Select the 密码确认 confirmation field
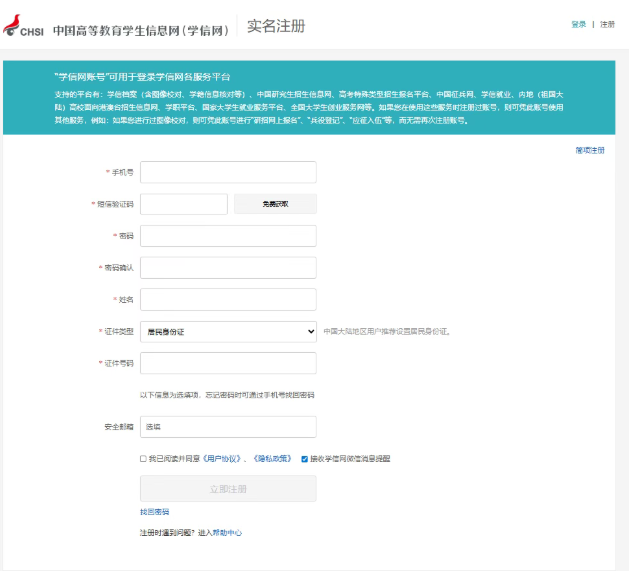The width and height of the screenshot is (642, 576). click(228, 268)
